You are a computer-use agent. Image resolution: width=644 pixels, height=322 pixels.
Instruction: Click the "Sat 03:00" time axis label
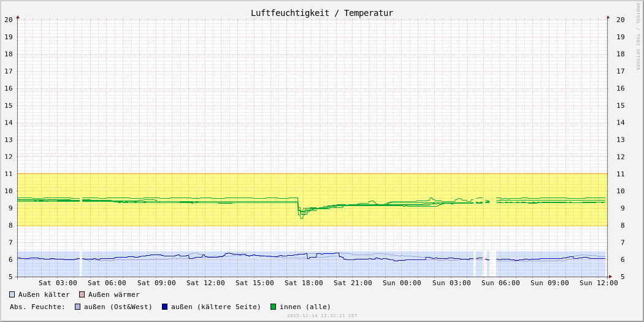[x=58, y=283]
